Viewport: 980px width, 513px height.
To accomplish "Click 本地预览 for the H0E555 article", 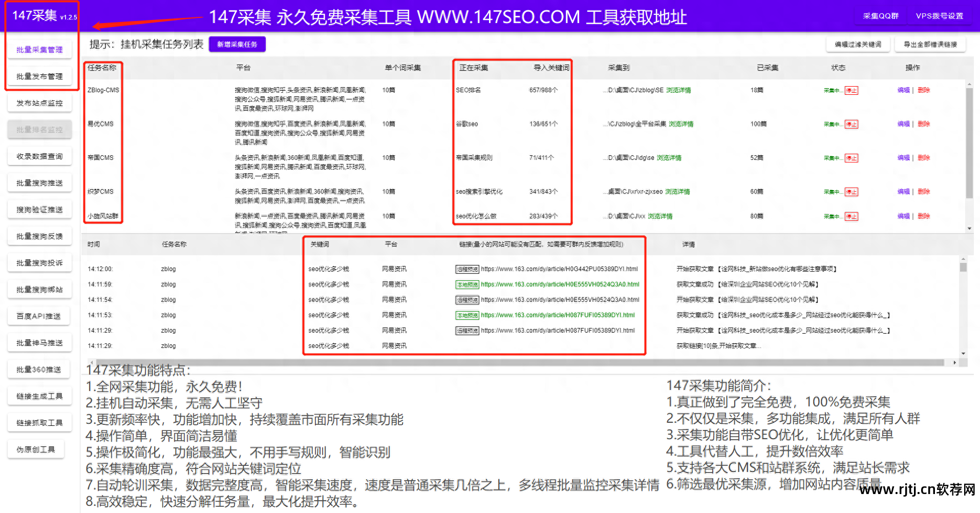I will (x=466, y=284).
